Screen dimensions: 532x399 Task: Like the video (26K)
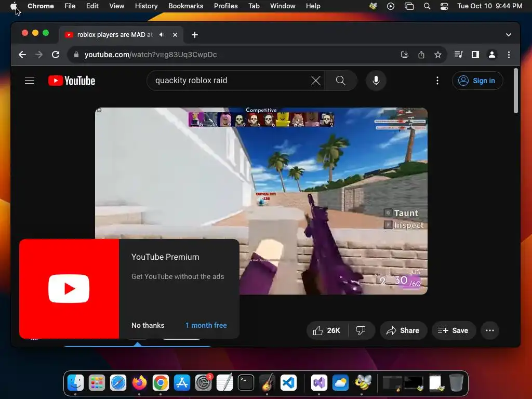click(x=327, y=330)
